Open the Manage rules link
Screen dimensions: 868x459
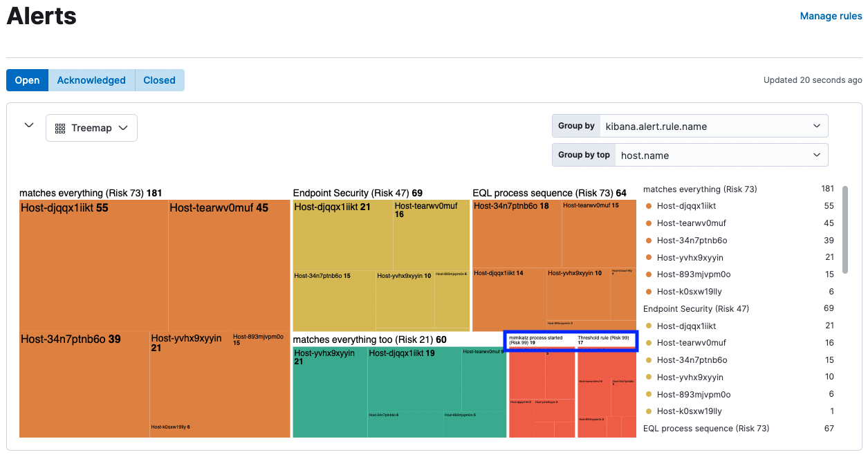click(831, 16)
